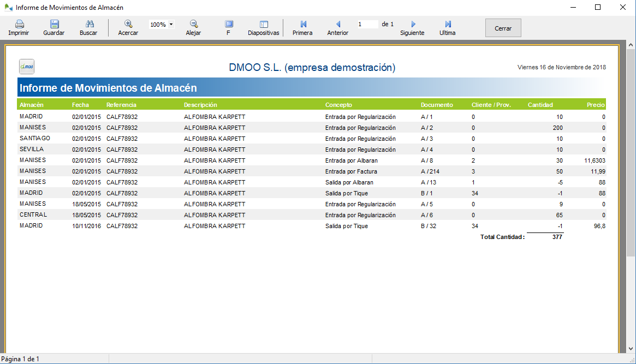Save the report with Guardar
The image size is (636, 364).
54,27
